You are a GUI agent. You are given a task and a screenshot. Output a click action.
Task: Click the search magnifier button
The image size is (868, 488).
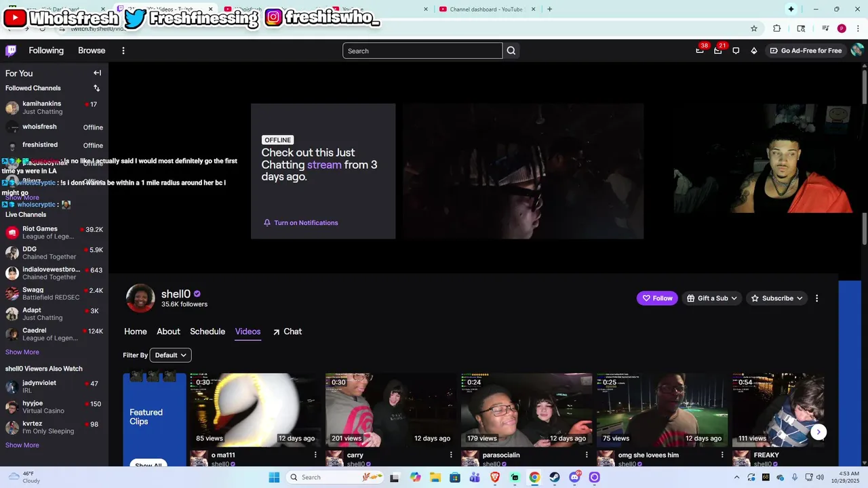tap(511, 51)
